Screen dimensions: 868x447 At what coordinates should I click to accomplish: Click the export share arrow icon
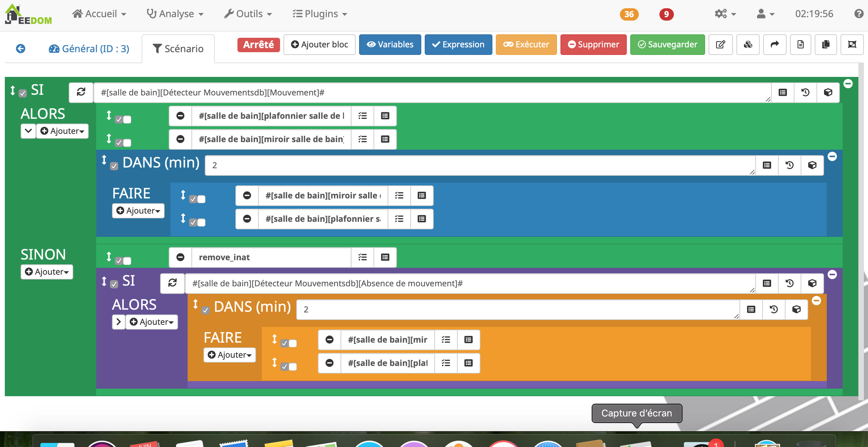(775, 45)
